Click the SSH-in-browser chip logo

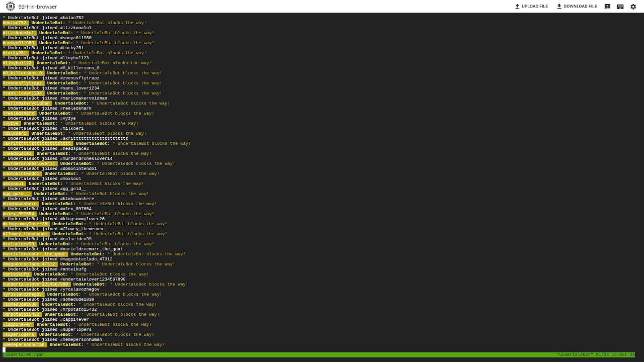10,7
